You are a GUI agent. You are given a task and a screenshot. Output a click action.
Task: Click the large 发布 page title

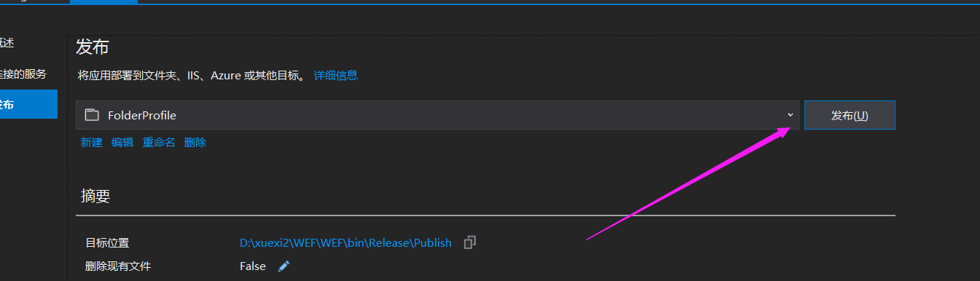(93, 47)
